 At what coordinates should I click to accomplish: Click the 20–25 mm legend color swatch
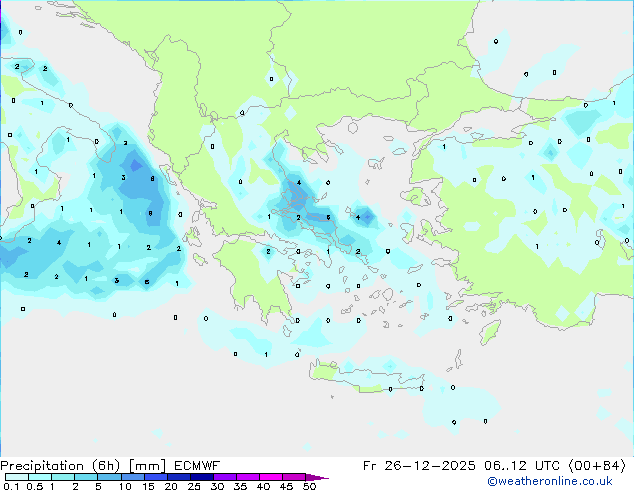click(x=179, y=477)
